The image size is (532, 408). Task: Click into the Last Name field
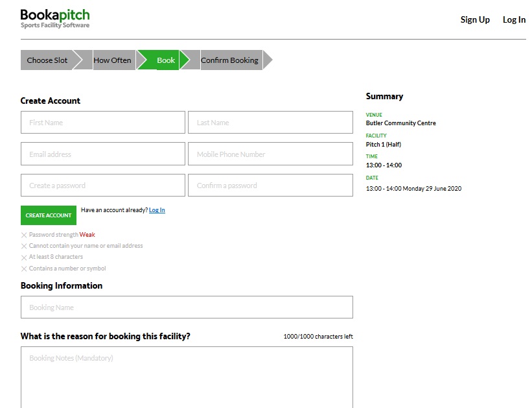click(x=270, y=123)
